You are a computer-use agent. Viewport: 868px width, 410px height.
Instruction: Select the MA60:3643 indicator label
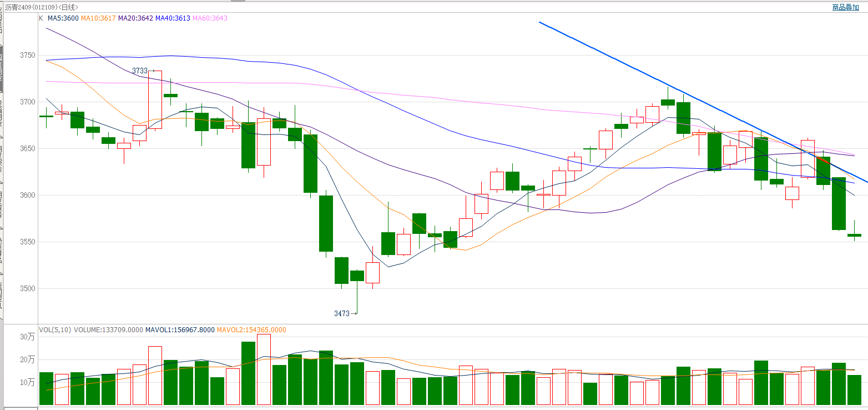click(x=210, y=18)
